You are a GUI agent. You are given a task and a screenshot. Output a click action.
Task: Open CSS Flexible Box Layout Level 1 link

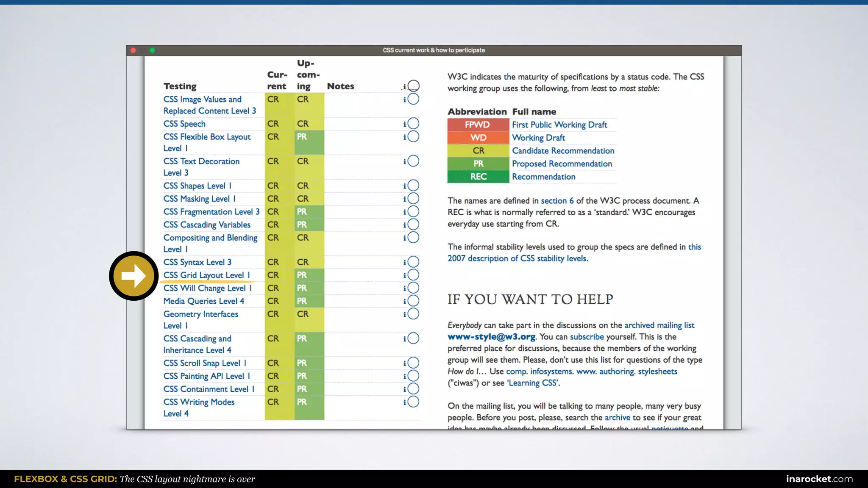click(x=207, y=137)
